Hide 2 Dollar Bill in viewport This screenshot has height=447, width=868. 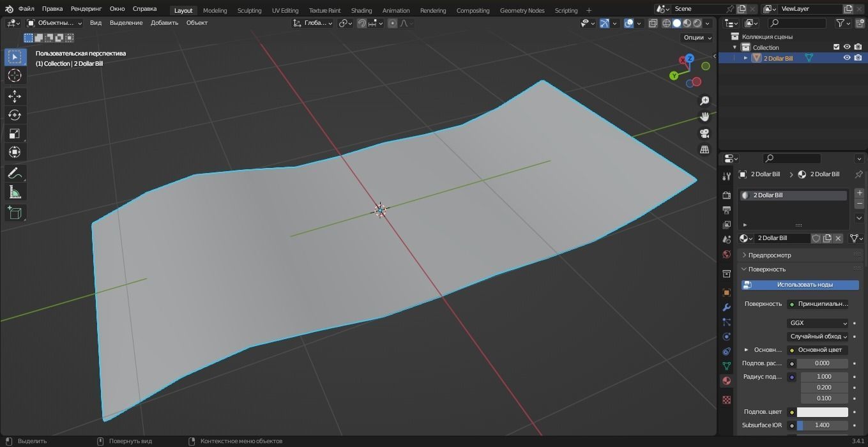[x=847, y=58]
